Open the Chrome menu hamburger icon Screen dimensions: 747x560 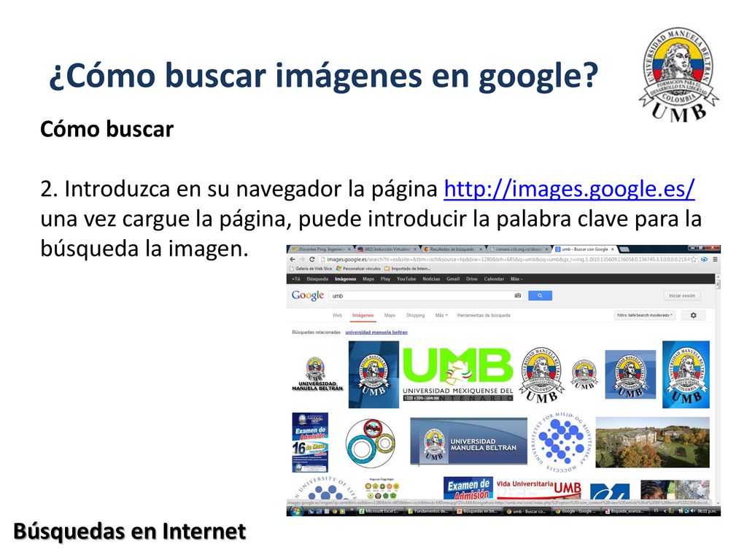point(715,260)
